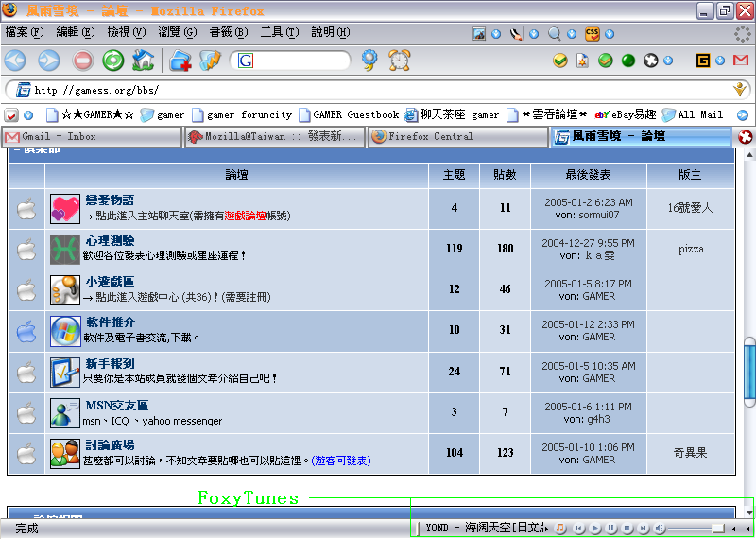
Task: Click the FoxyTunes volume slider
Action: coord(696,528)
